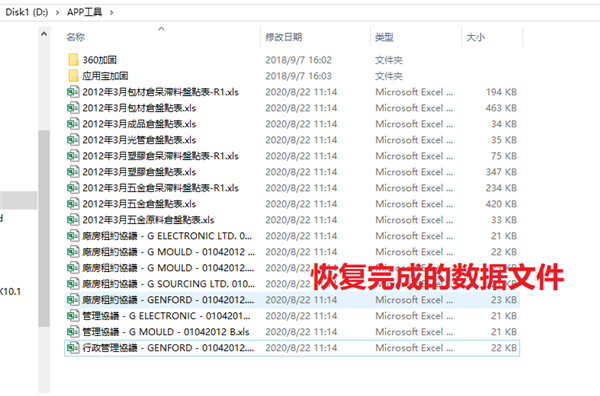Click 文件夹 type cell of 应用宝加固 row
The image size is (600, 396).
pyautogui.click(x=389, y=76)
